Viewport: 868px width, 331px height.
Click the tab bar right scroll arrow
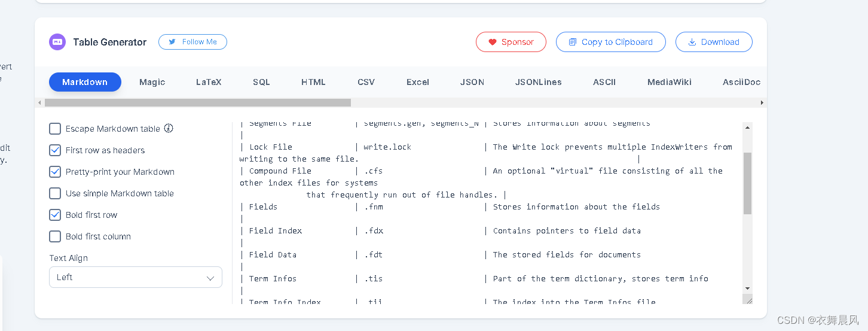(x=762, y=102)
